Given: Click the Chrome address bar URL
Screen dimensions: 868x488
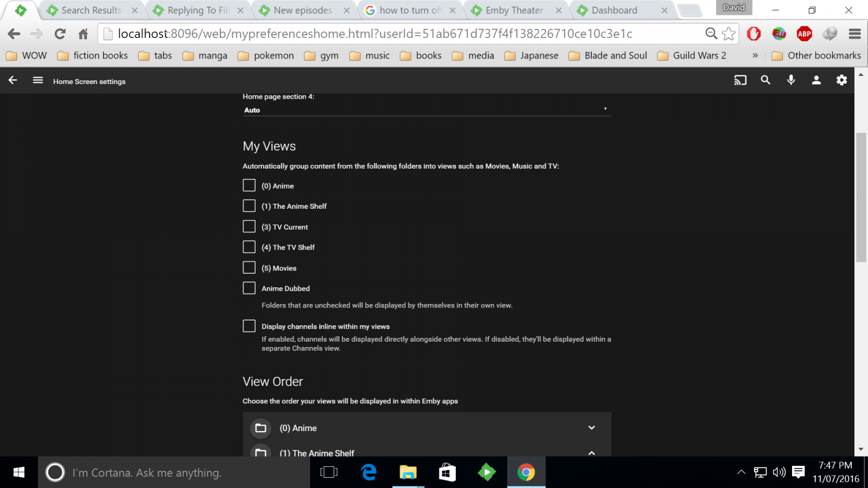Looking at the screenshot, I should [x=375, y=34].
